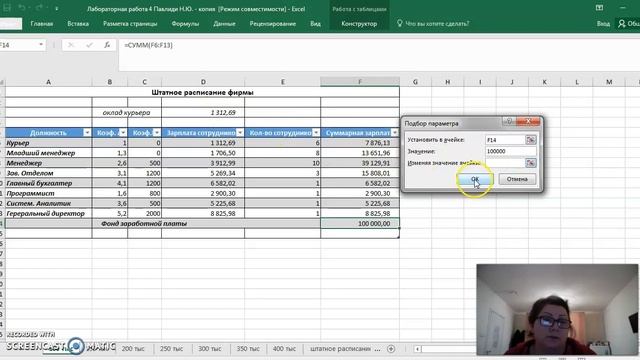Image resolution: width=640 pixels, height=360 pixels.
Task: Close the Подбор параметра dialog
Action: [528, 121]
